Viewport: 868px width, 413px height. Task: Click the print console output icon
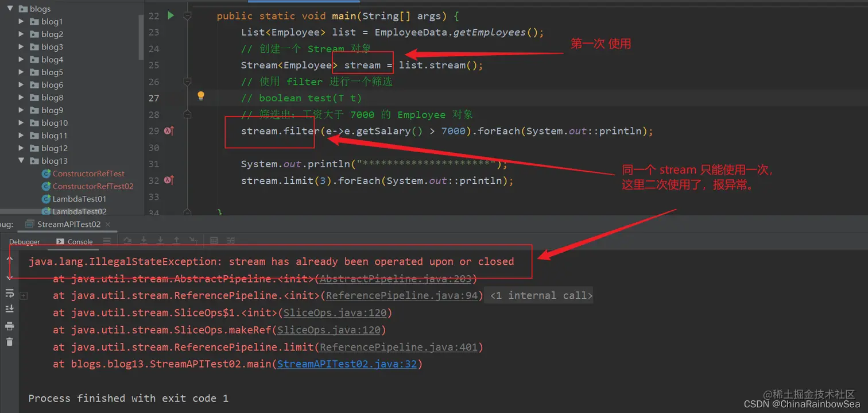click(10, 326)
